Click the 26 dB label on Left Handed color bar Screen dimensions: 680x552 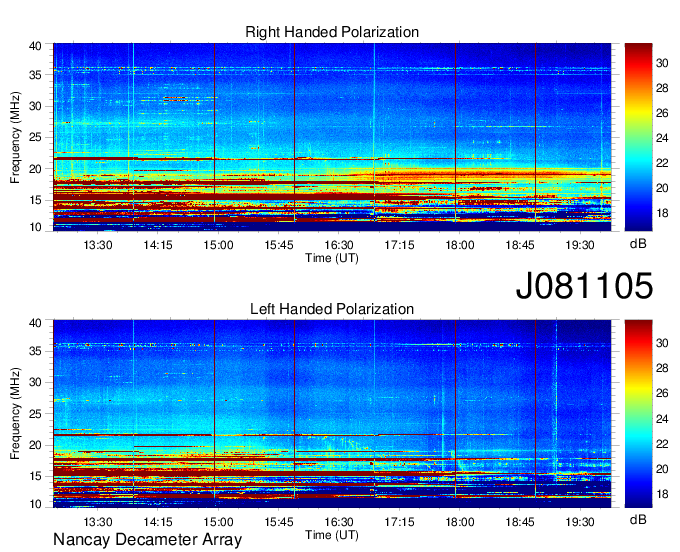point(662,393)
